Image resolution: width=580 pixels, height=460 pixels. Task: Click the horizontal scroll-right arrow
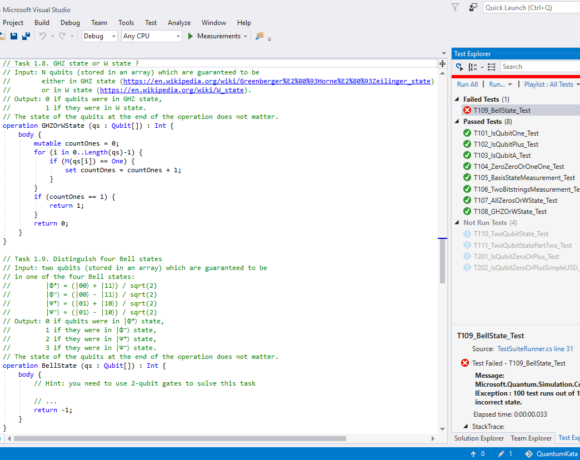433,439
